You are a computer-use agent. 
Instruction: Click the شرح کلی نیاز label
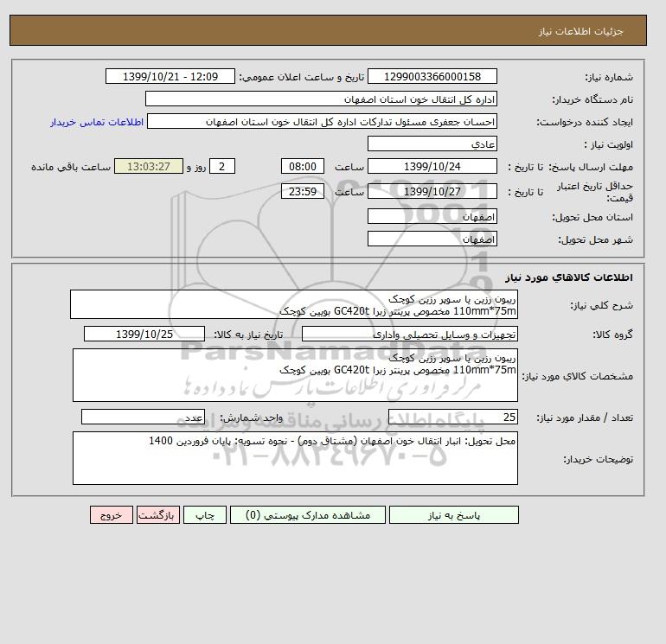coord(601,305)
